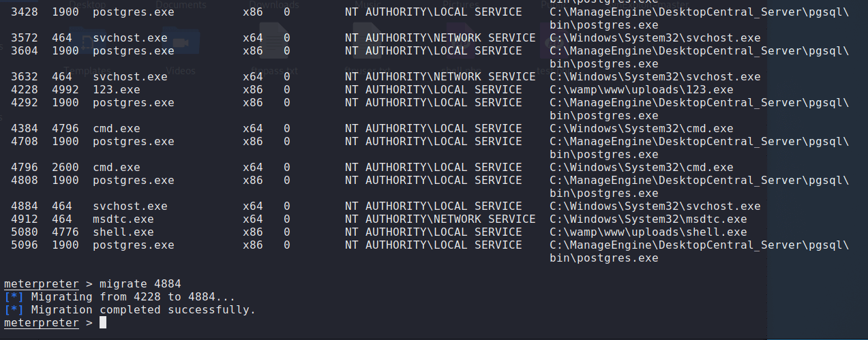The height and width of the screenshot is (340, 868).
Task: Click NT AUTHORITY\LOCAL SERVICE in the shell.exe row
Action: tap(434, 232)
